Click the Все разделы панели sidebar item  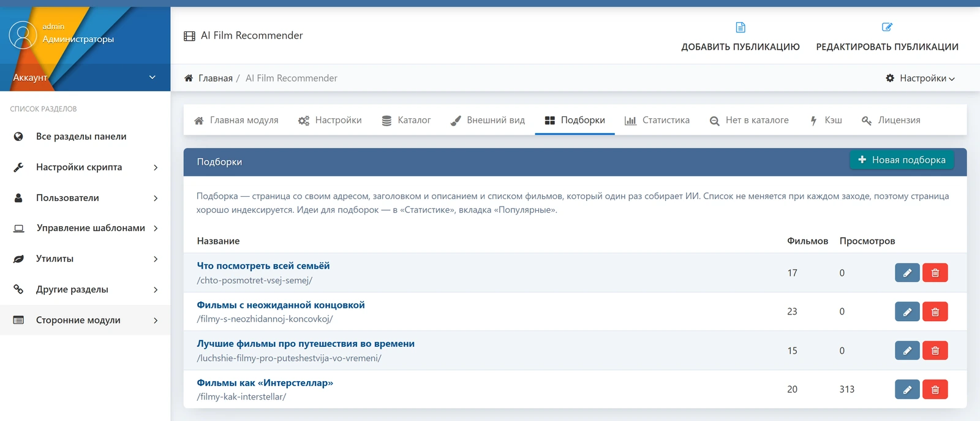pos(85,137)
